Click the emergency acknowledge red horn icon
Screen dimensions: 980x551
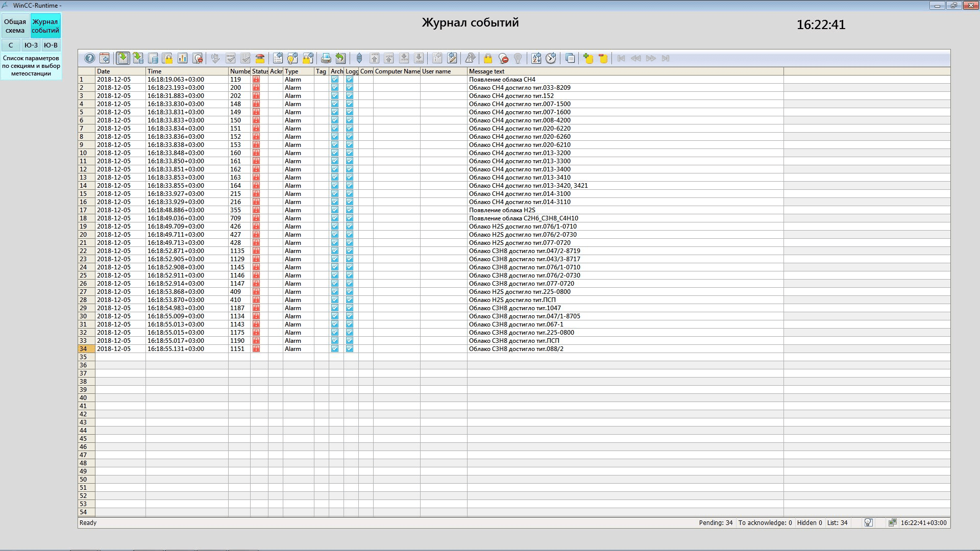coord(260,58)
